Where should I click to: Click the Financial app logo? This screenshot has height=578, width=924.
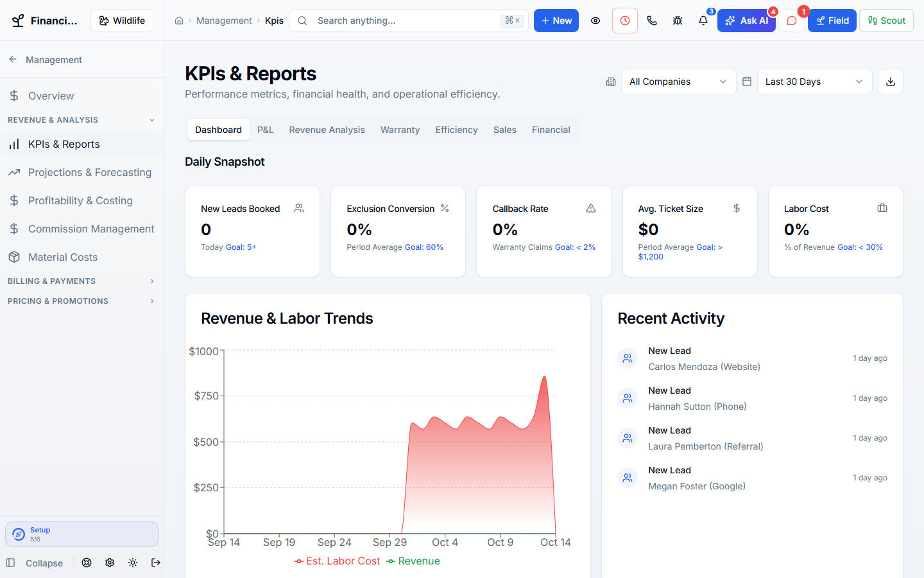(18, 21)
